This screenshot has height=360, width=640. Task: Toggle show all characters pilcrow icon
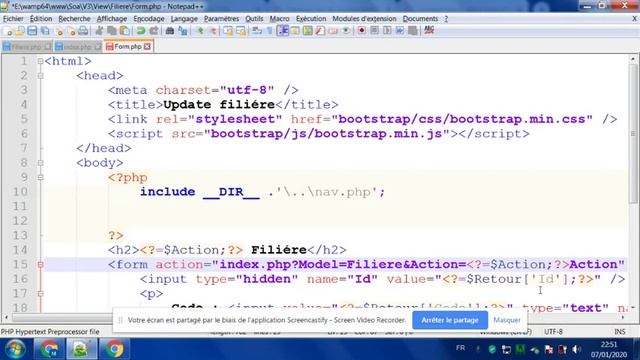point(269,31)
